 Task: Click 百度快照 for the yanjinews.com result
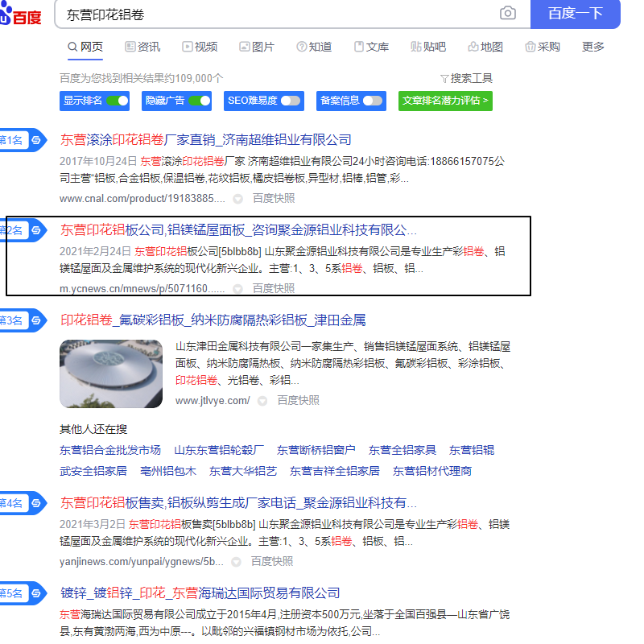(272, 561)
